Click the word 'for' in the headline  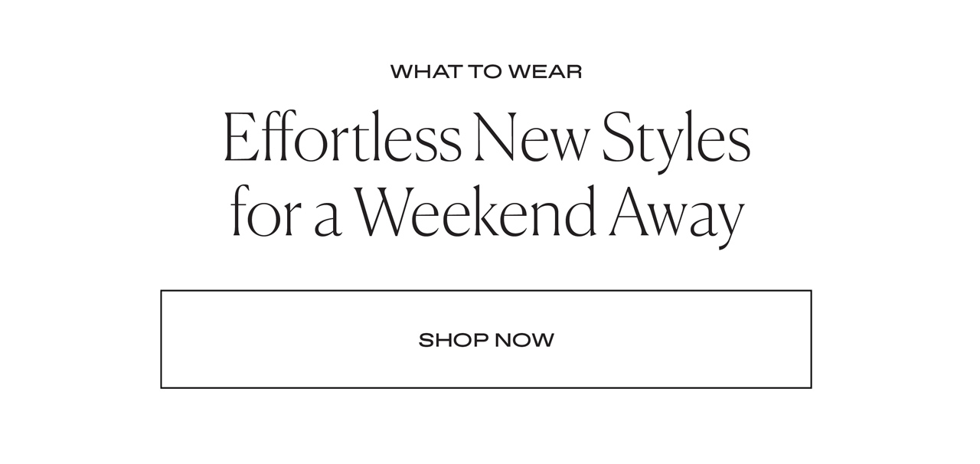coord(266,211)
